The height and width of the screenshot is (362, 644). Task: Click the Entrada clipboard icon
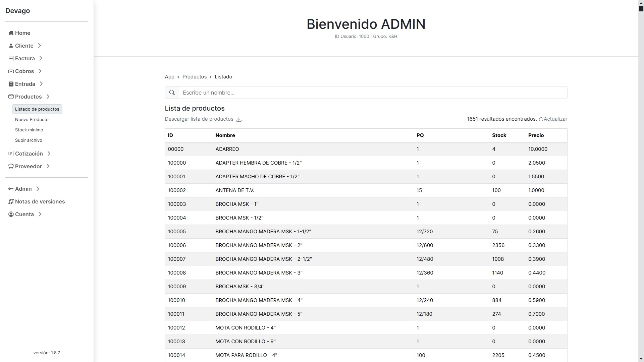[x=11, y=84]
